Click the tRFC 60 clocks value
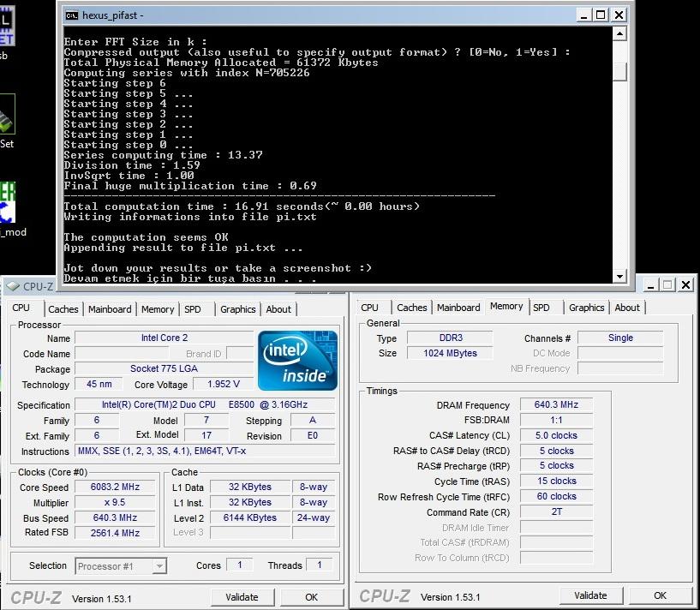 coord(556,497)
